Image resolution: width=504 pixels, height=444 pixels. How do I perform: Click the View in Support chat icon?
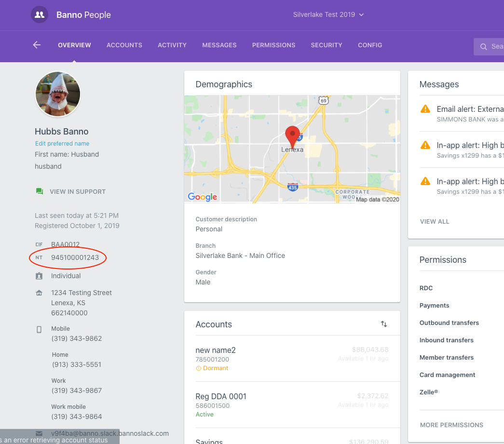(x=40, y=191)
